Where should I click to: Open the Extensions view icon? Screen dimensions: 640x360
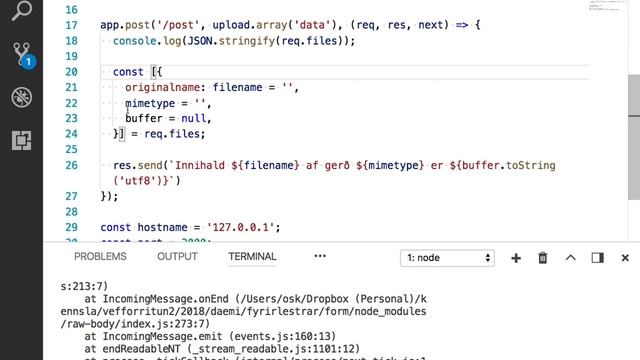point(21,140)
